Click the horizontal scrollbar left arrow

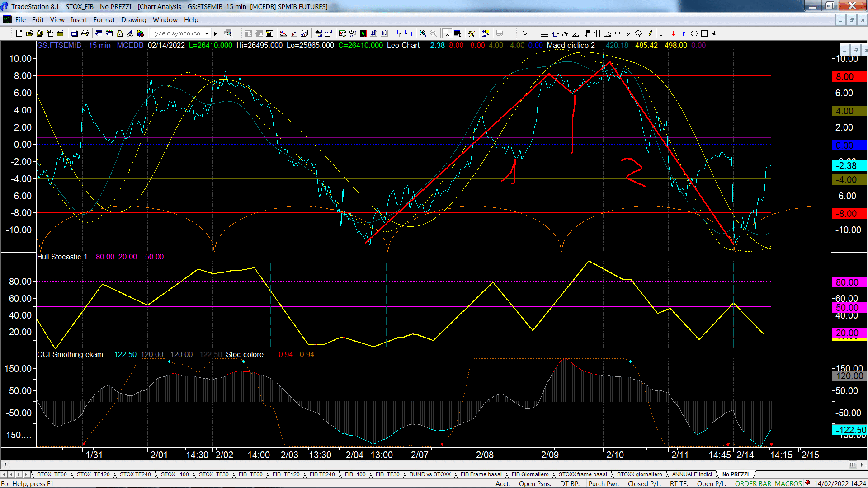pyautogui.click(x=5, y=465)
